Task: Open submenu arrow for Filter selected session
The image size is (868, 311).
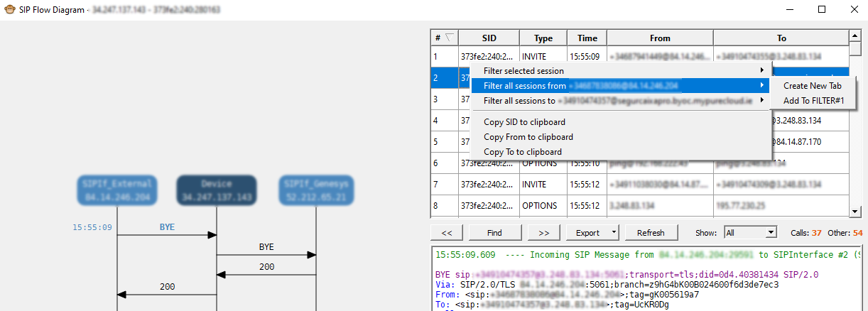Action: coord(762,70)
